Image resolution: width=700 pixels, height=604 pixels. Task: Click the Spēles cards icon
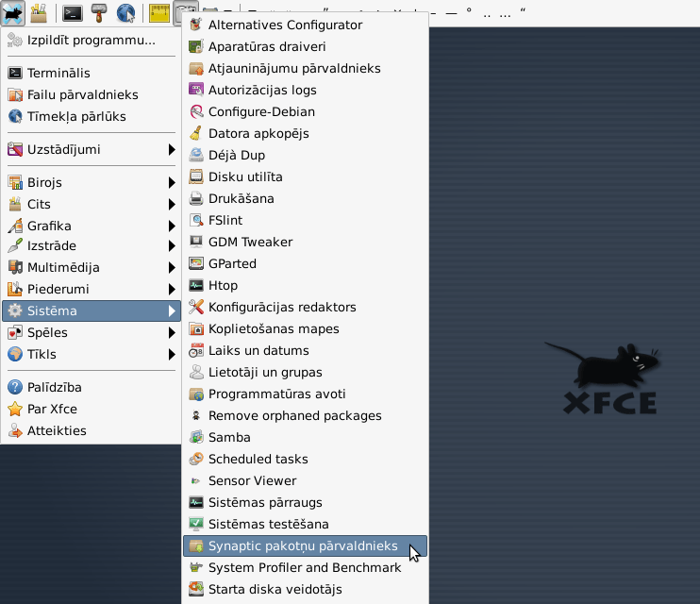tap(15, 332)
